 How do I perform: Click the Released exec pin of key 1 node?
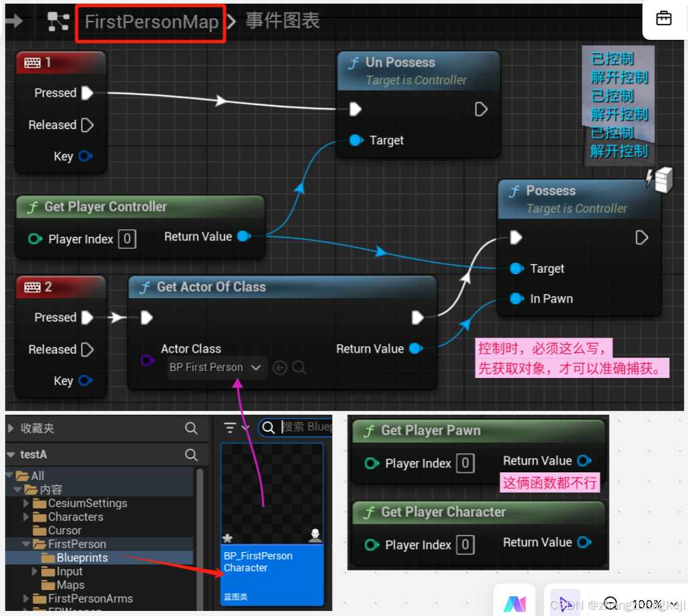(x=87, y=125)
